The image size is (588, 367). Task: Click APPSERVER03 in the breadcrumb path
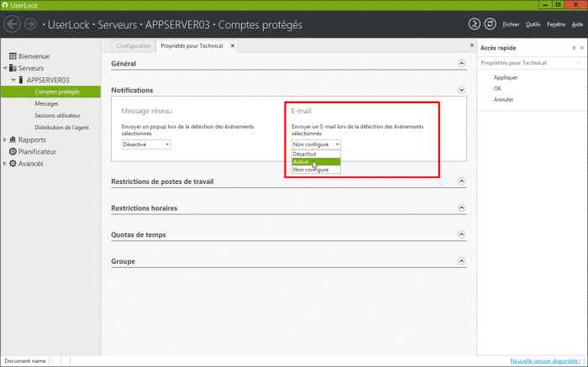coord(177,24)
